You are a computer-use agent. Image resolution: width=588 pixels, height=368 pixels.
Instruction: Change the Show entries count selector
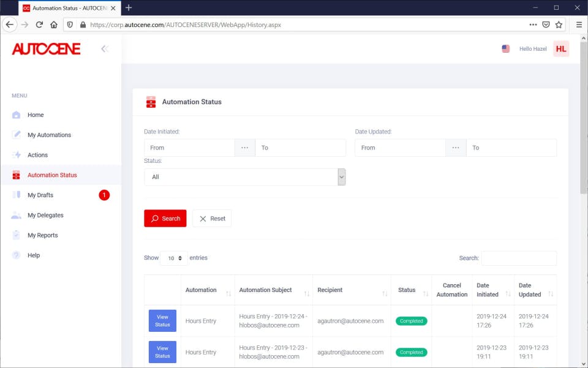pos(174,258)
